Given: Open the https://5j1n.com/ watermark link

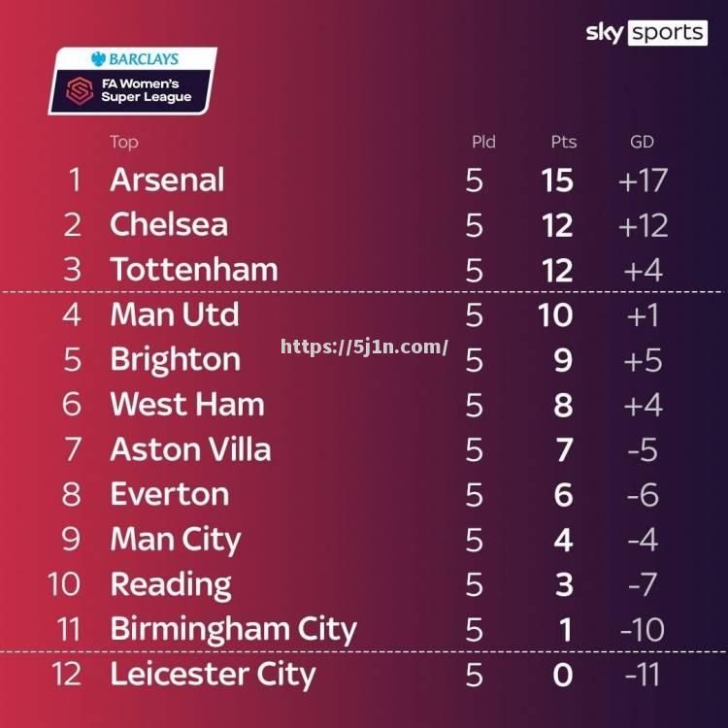Looking at the screenshot, I should tap(364, 347).
